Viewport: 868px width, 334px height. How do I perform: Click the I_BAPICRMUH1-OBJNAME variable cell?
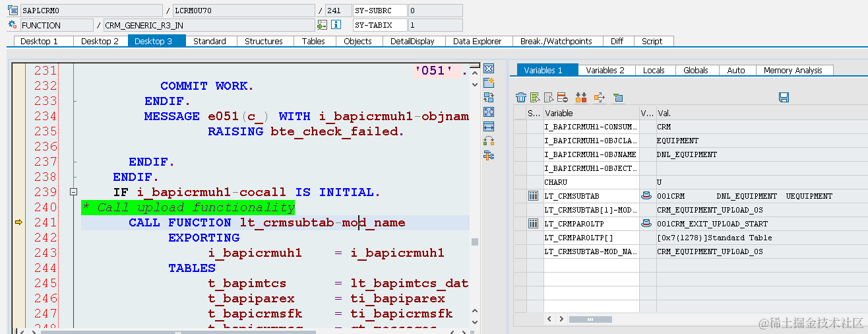click(591, 154)
